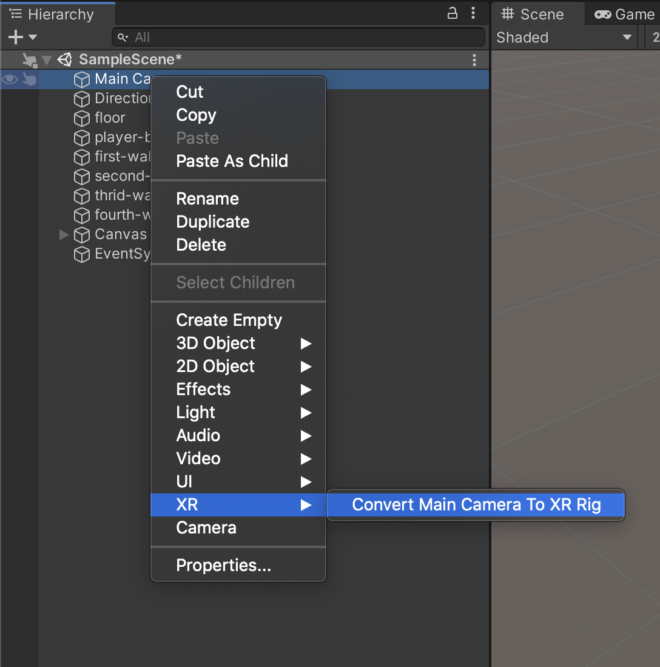Select Duplicate from the context menu
The image size is (660, 667).
point(212,222)
